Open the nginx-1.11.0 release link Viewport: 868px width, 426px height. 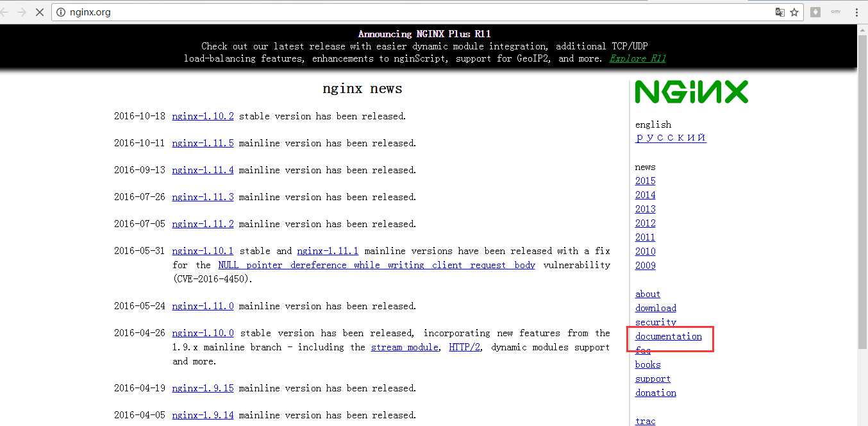[203, 307]
